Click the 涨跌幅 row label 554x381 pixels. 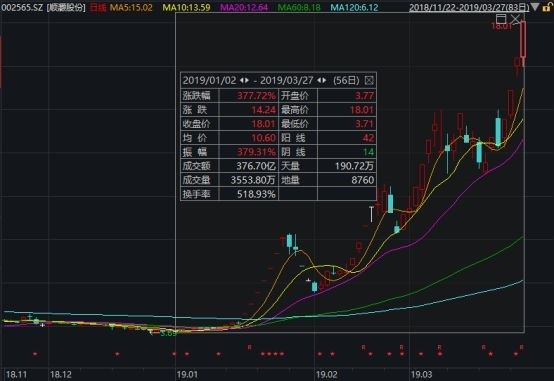[x=196, y=96]
